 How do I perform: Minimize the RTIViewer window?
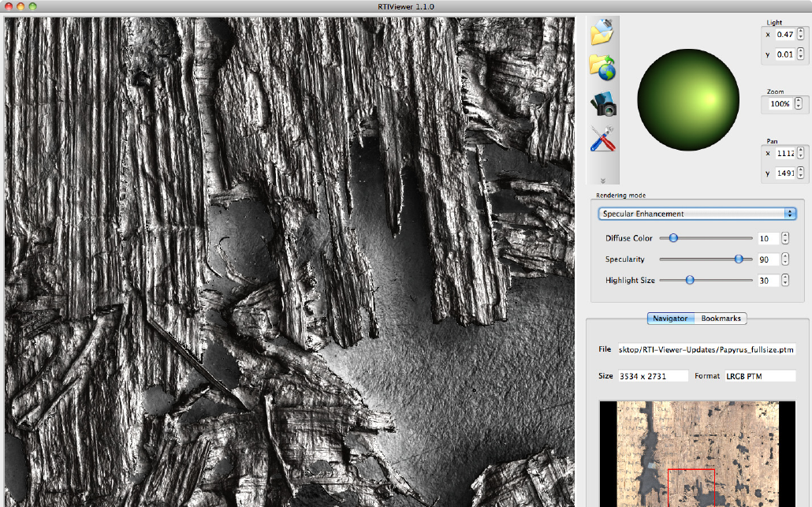click(20, 7)
